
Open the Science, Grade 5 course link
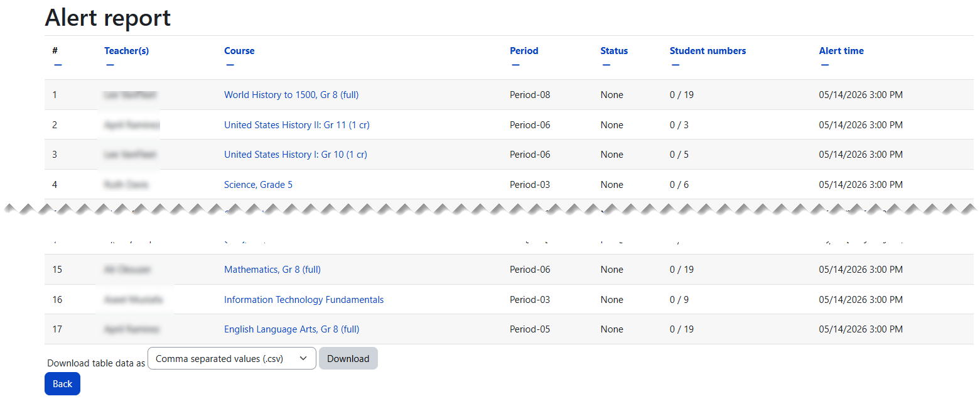coord(258,185)
